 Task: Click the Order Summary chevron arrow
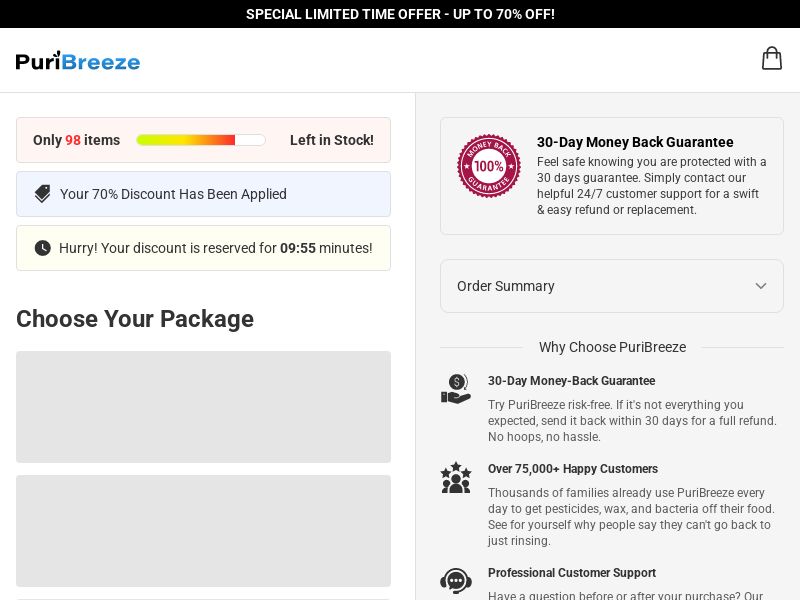761,286
